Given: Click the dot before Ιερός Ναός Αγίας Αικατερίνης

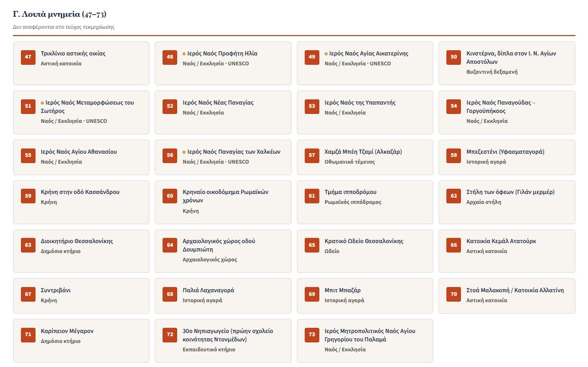Looking at the screenshot, I should (x=326, y=54).
